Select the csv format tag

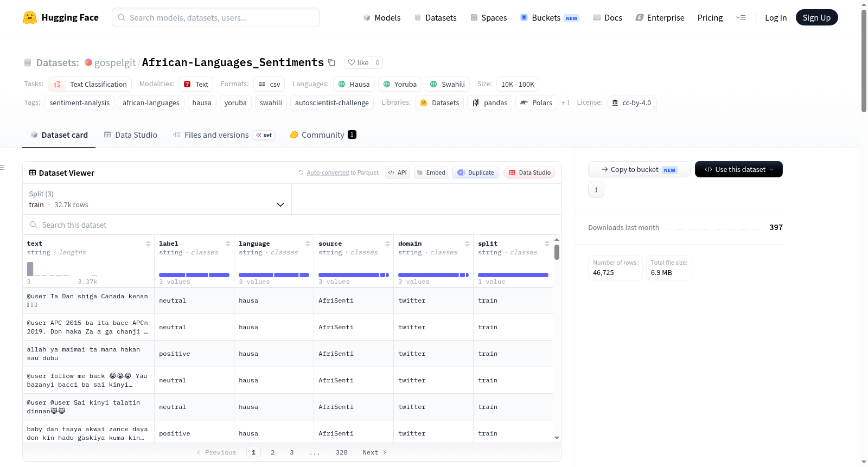click(269, 84)
